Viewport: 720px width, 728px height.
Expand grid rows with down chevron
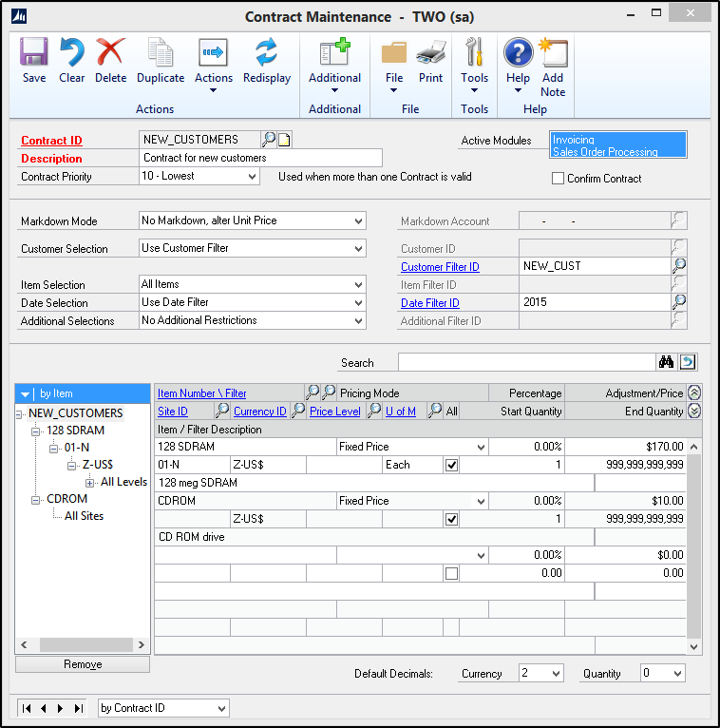click(x=694, y=411)
